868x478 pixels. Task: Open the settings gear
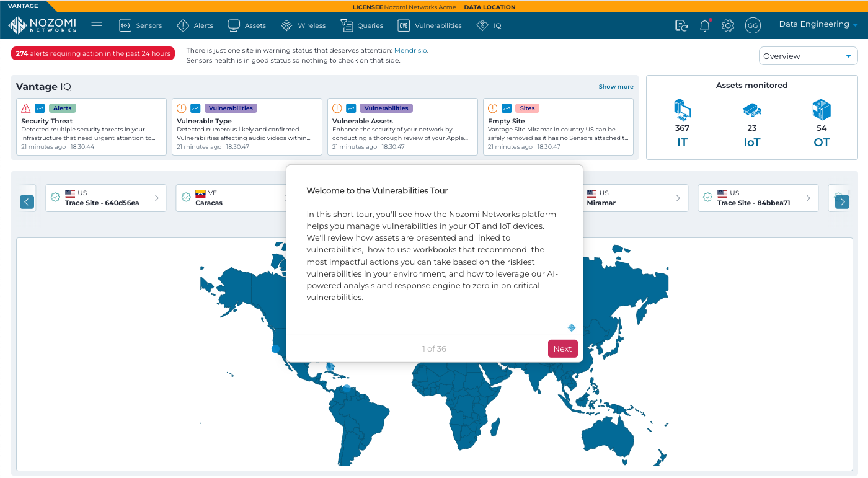[x=728, y=25]
